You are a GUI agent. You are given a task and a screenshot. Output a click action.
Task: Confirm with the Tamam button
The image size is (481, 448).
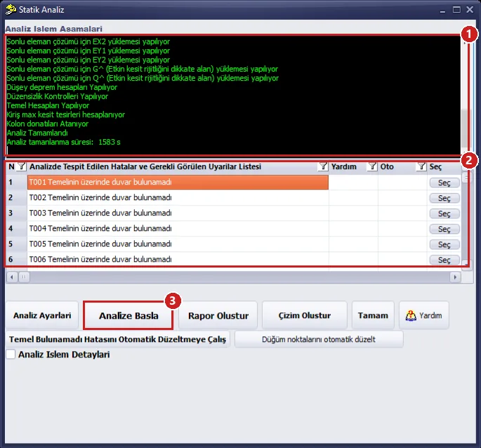tap(373, 315)
